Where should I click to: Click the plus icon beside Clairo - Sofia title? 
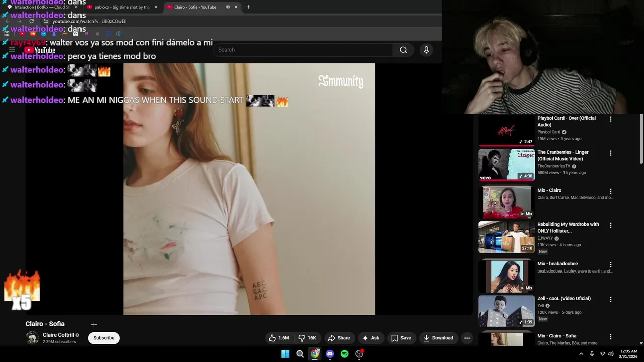94,325
